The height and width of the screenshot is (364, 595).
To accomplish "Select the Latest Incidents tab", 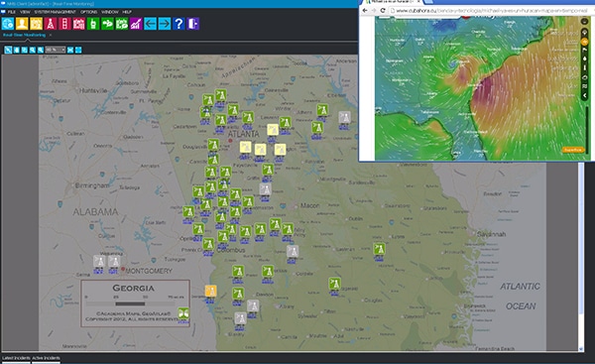I will point(16,358).
